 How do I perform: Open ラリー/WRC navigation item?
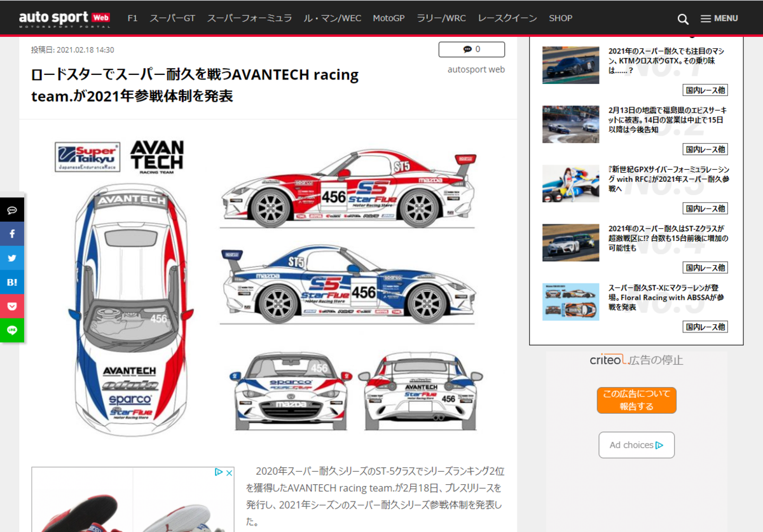pyautogui.click(x=441, y=18)
